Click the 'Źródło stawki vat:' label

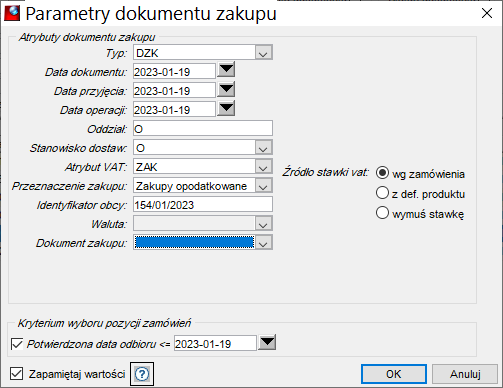pos(325,172)
